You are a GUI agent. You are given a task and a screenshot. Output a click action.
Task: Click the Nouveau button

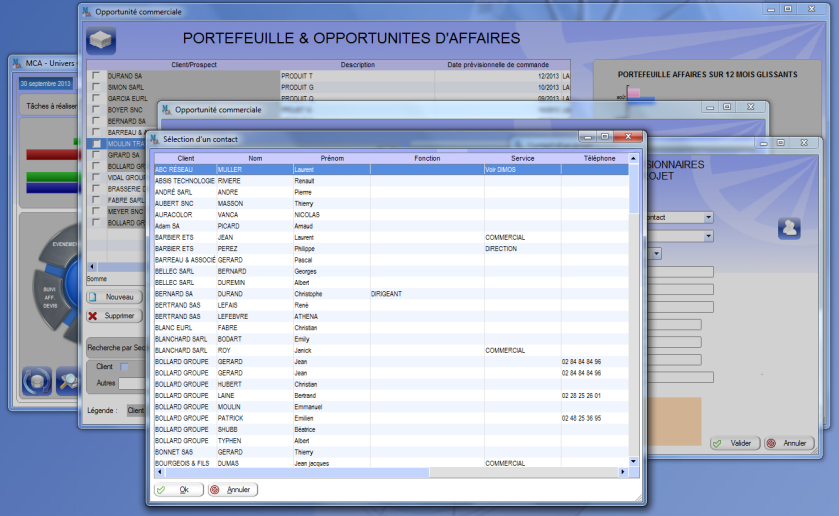pos(115,297)
